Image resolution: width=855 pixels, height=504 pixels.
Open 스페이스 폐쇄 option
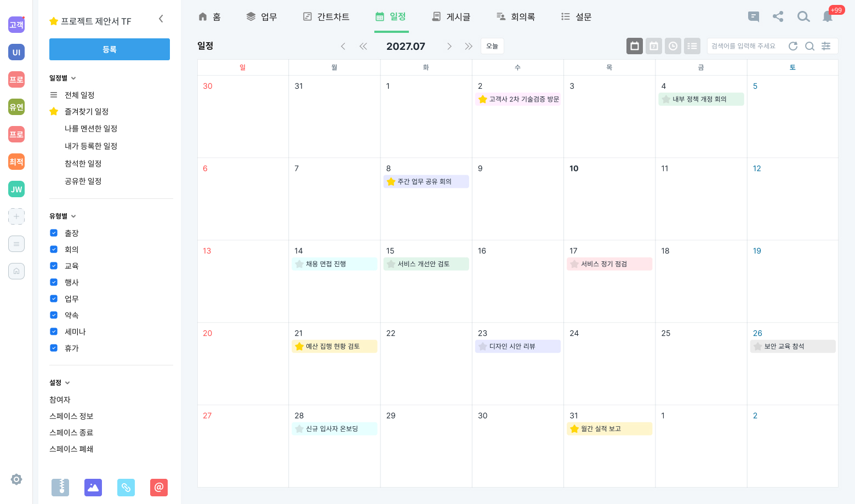71,449
